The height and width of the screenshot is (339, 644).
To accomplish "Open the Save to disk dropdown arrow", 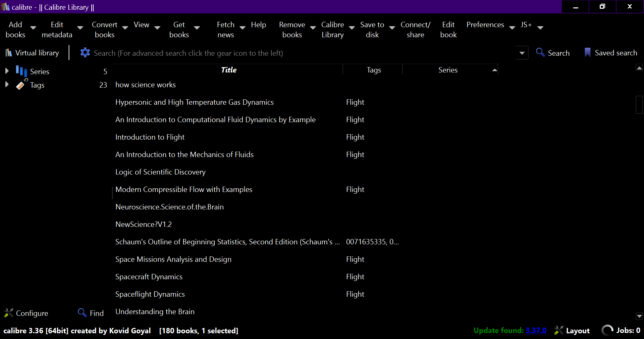I will pyautogui.click(x=392, y=28).
